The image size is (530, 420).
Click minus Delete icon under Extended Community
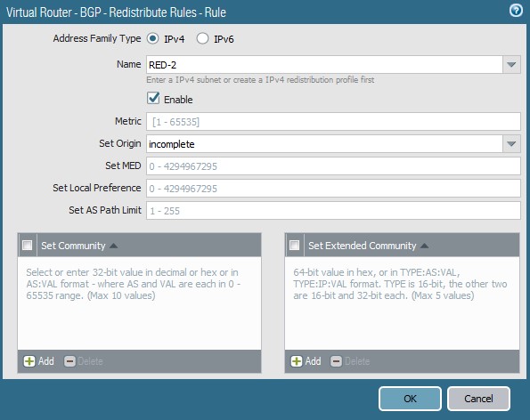tap(336, 361)
